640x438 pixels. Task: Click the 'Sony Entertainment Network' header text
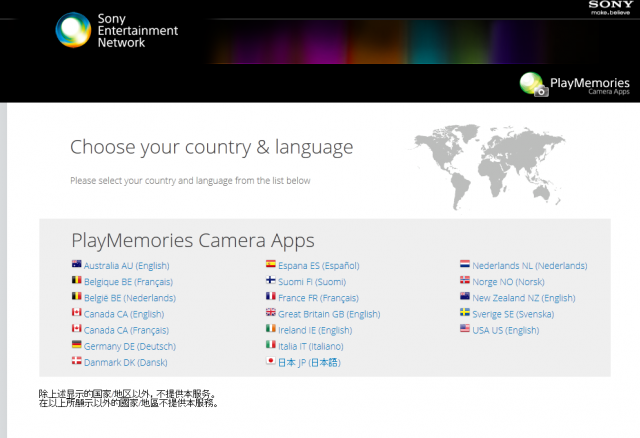[138, 31]
